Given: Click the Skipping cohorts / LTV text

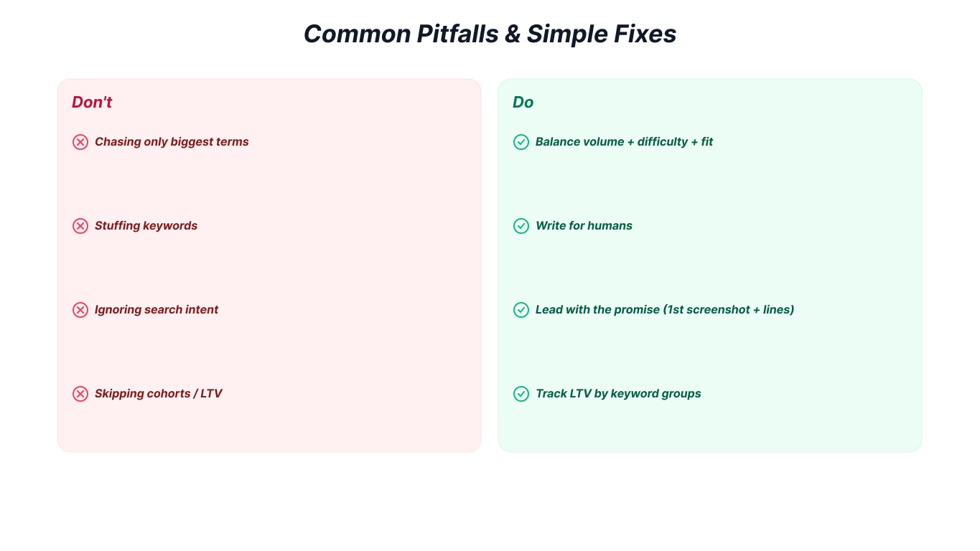Looking at the screenshot, I should tap(158, 394).
